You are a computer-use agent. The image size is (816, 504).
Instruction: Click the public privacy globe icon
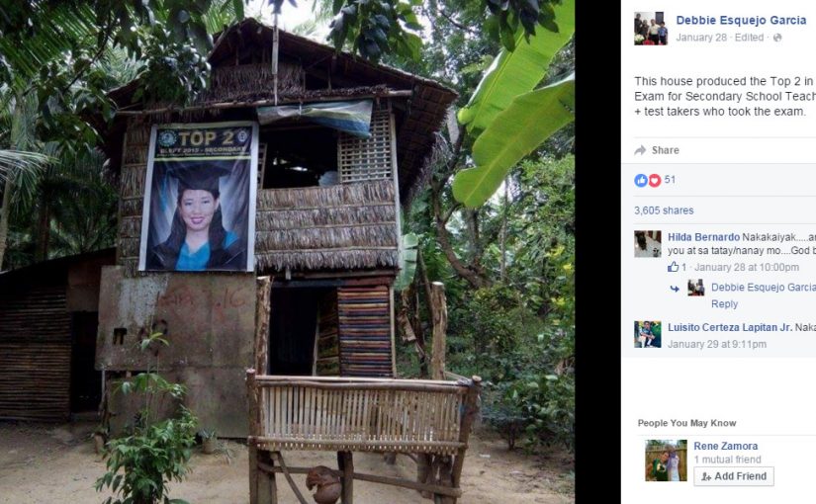click(x=777, y=38)
